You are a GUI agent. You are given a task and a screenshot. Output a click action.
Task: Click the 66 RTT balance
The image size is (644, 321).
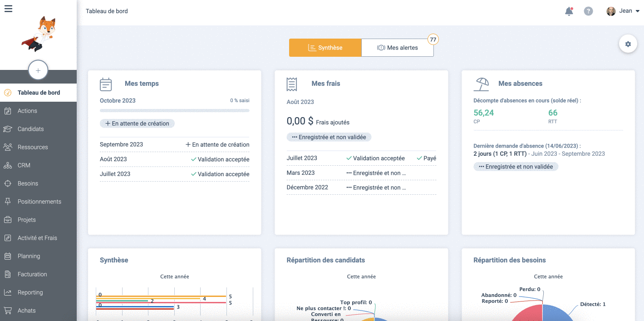(x=553, y=113)
